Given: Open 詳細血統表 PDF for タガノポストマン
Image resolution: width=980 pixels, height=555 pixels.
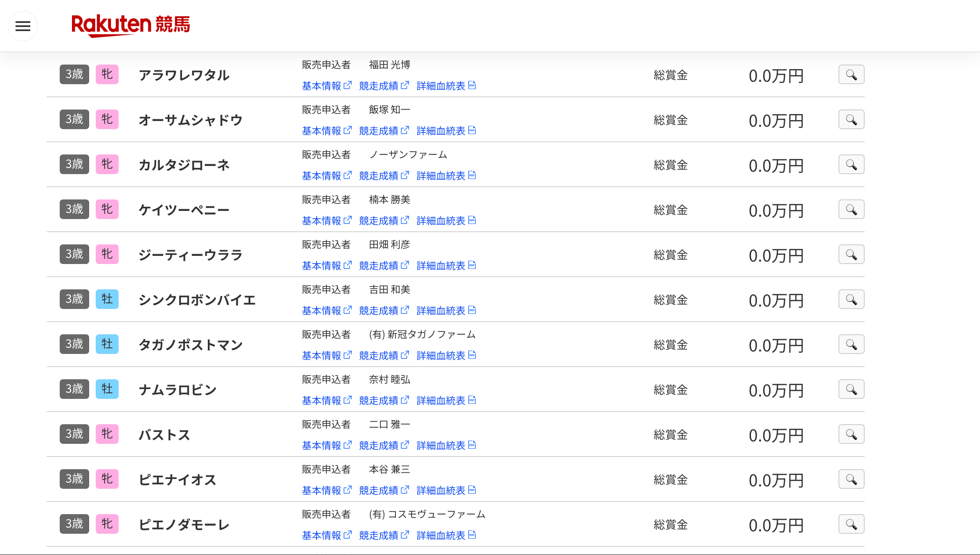Looking at the screenshot, I should tap(446, 356).
